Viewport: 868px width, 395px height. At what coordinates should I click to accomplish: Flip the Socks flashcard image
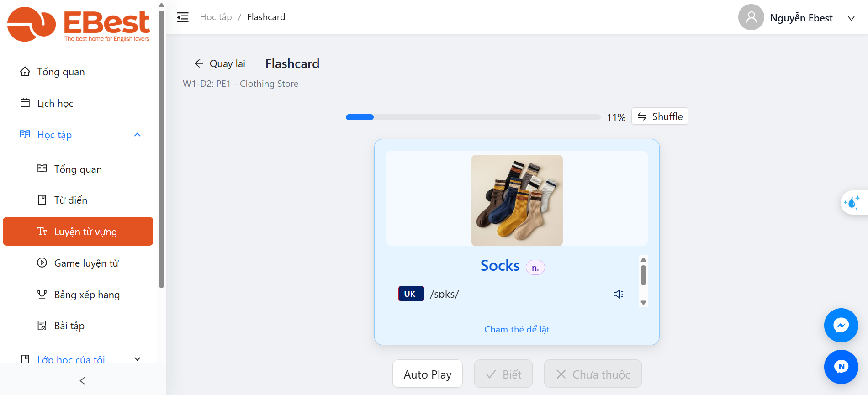pos(517,200)
